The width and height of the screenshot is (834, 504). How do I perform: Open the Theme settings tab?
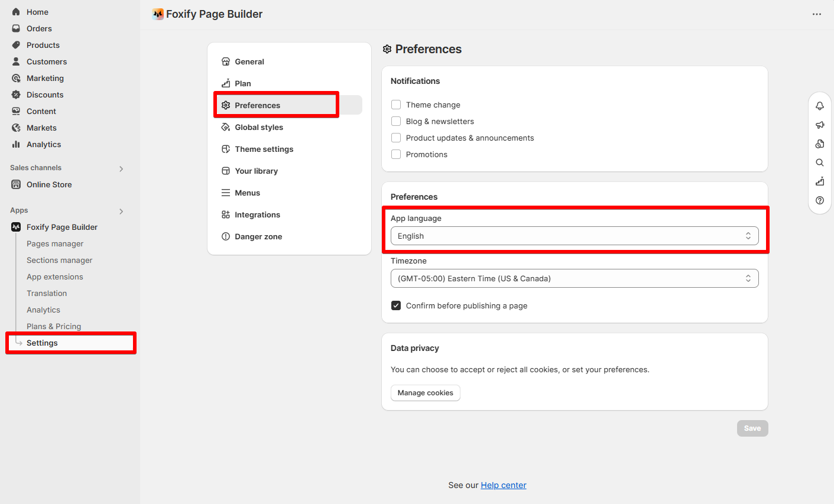tap(289, 149)
